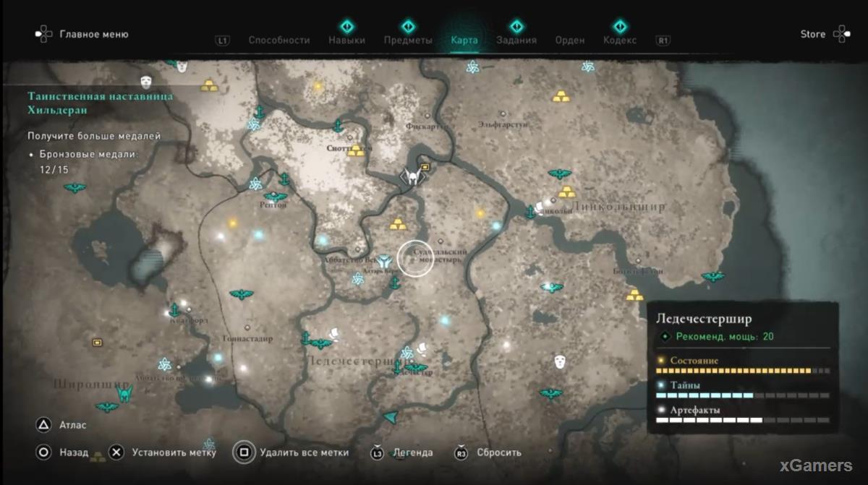Select wealth gold icon at Снотингем

(356, 151)
